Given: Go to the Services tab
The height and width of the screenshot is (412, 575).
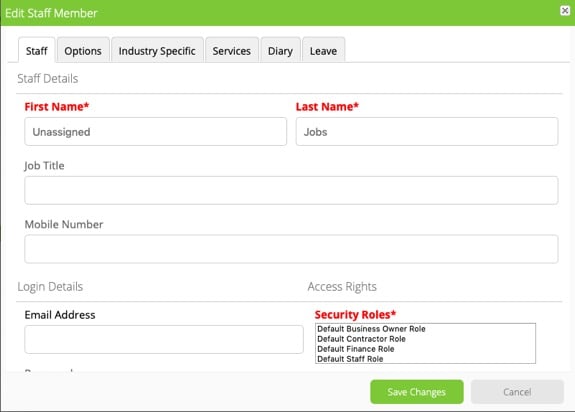Looking at the screenshot, I should coord(232,51).
